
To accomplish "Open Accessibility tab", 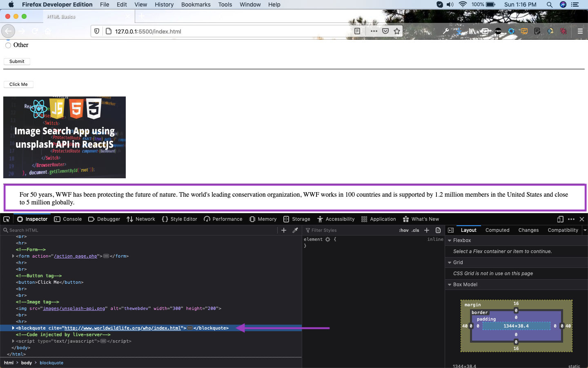I will click(x=336, y=219).
